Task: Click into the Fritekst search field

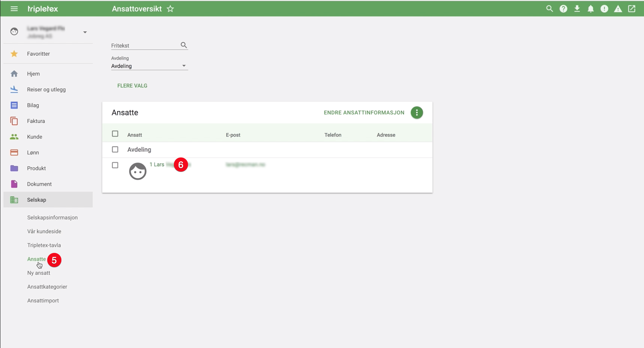Action: 145,45
